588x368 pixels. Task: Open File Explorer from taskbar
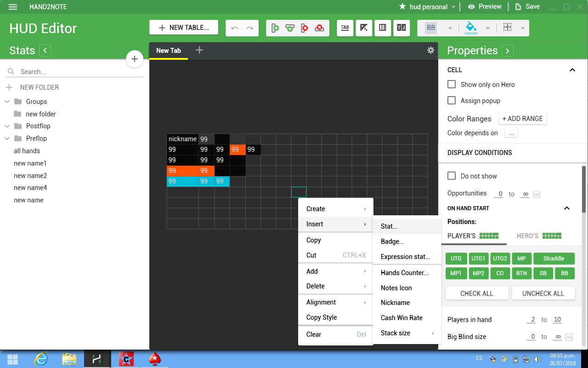click(x=69, y=359)
